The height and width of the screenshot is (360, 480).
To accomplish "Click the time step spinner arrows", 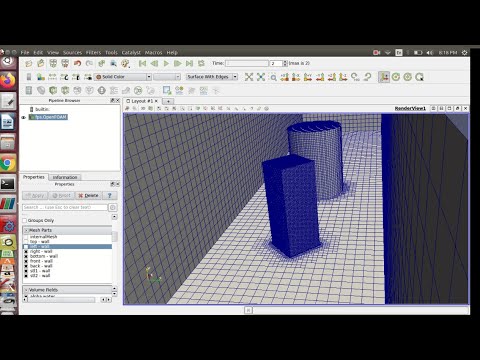I will click(285, 63).
